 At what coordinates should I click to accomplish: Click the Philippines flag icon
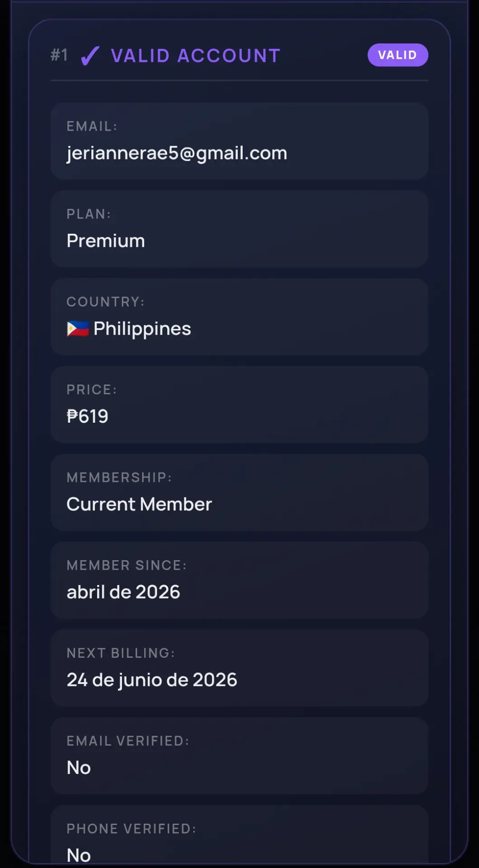(78, 329)
